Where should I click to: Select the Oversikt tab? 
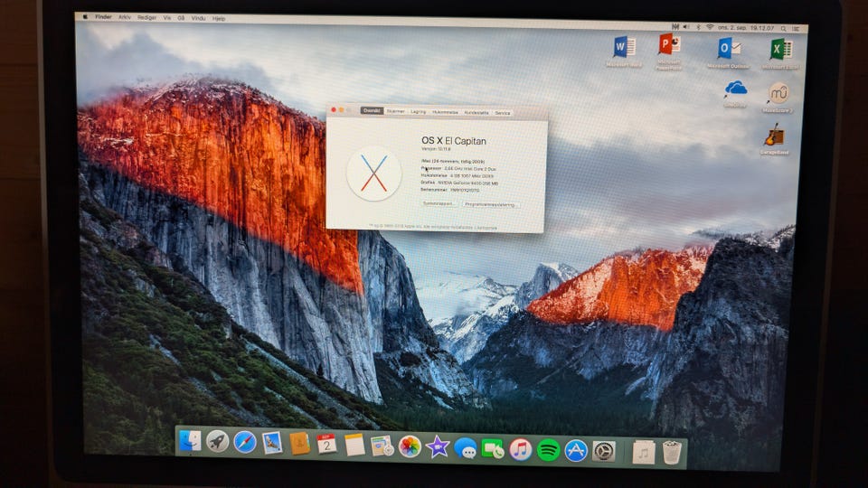(x=372, y=110)
